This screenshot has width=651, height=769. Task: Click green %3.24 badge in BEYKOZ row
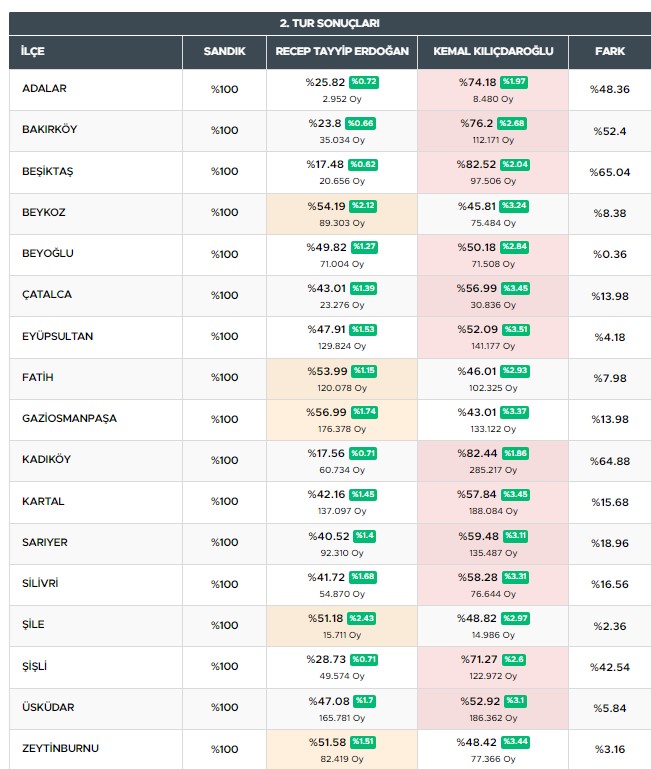[x=516, y=205]
